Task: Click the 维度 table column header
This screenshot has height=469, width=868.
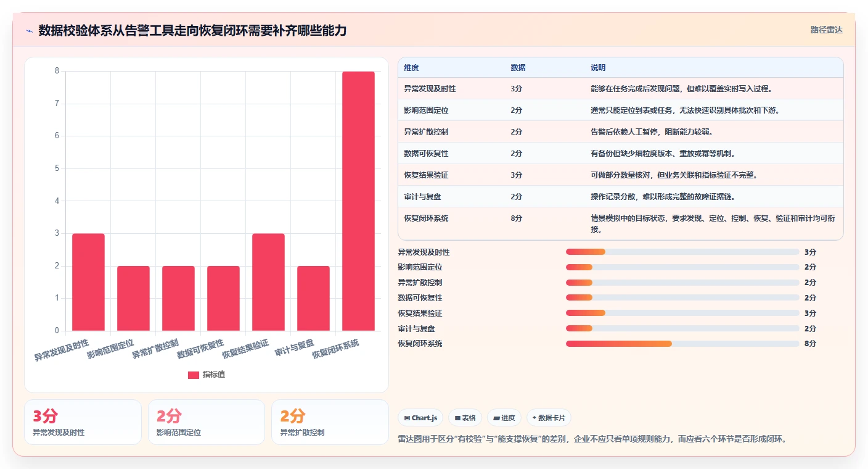Action: [x=411, y=68]
